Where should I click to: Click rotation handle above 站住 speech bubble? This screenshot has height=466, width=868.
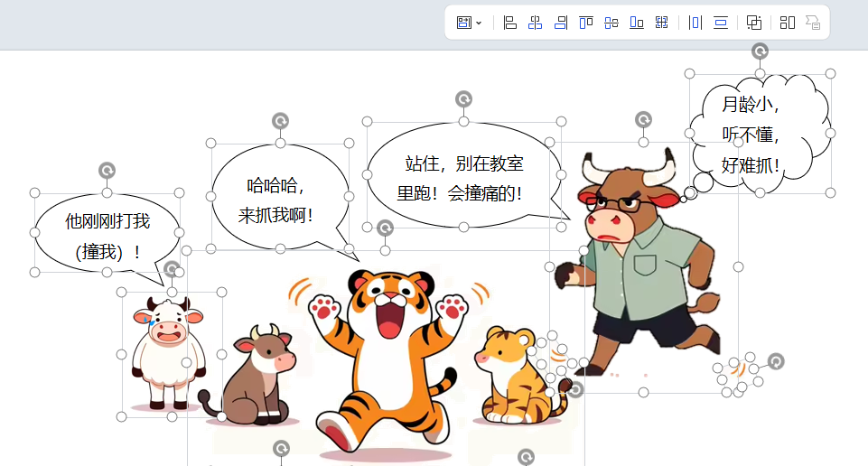tap(464, 99)
